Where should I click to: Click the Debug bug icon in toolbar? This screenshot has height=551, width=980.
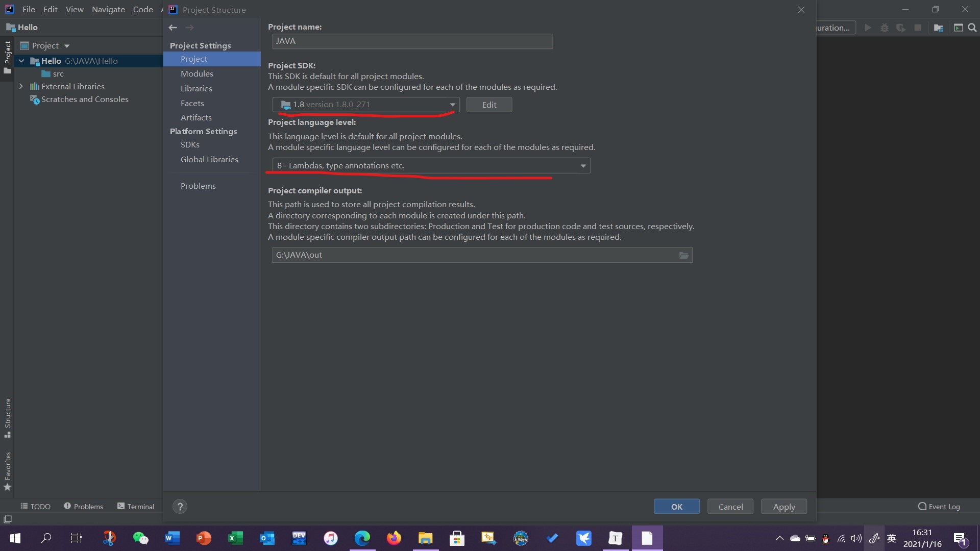(885, 28)
